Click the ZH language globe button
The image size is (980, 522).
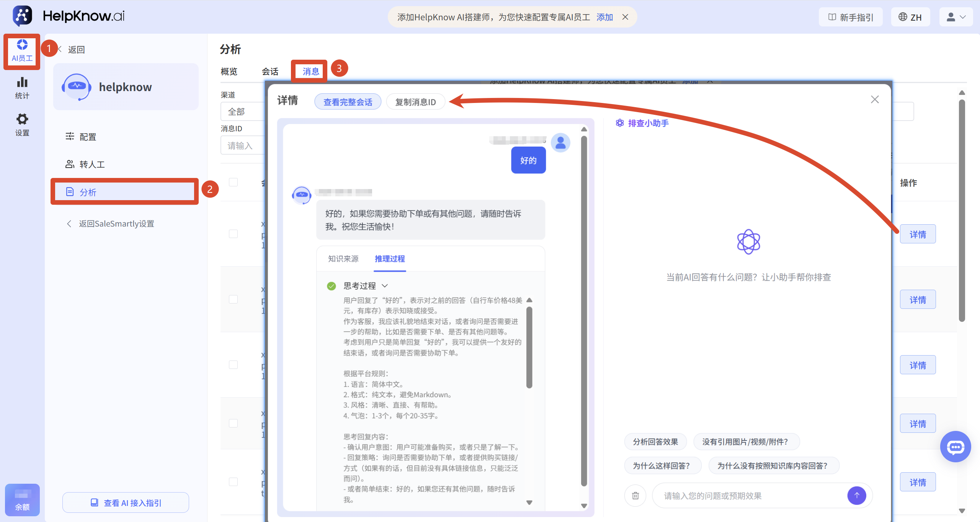click(x=910, y=17)
